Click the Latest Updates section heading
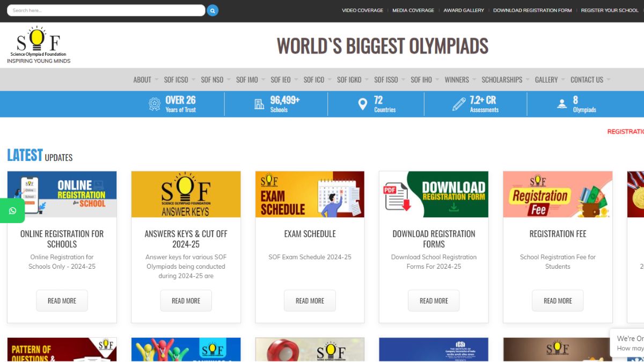This screenshot has width=644, height=362. [40, 156]
